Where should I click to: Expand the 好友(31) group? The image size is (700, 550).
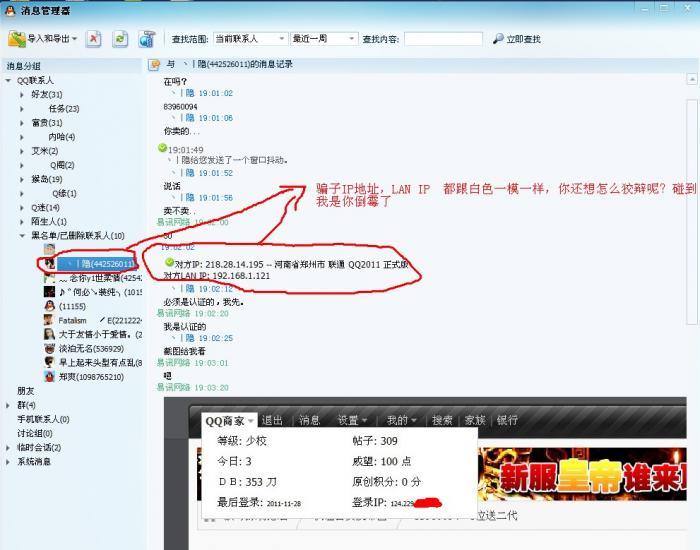(x=22, y=95)
